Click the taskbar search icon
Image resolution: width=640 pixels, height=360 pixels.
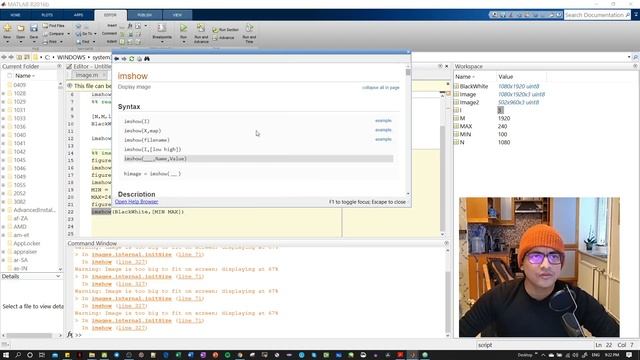(18, 355)
